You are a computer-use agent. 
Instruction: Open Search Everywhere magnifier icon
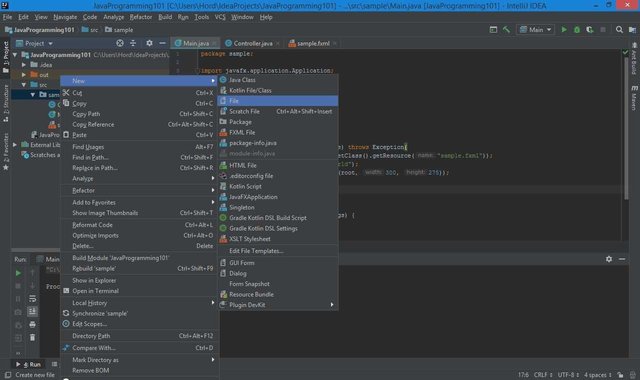(x=619, y=30)
